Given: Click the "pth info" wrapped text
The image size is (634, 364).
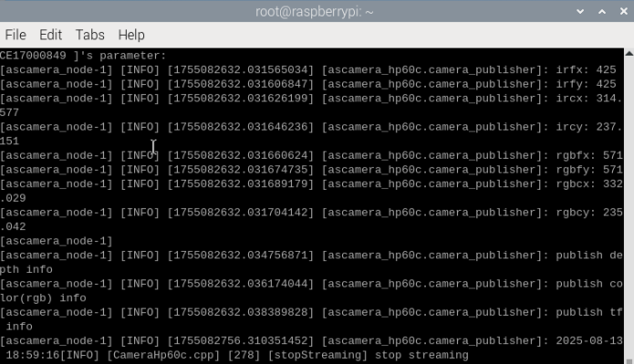Looking at the screenshot, I should pyautogui.click(x=26, y=269).
